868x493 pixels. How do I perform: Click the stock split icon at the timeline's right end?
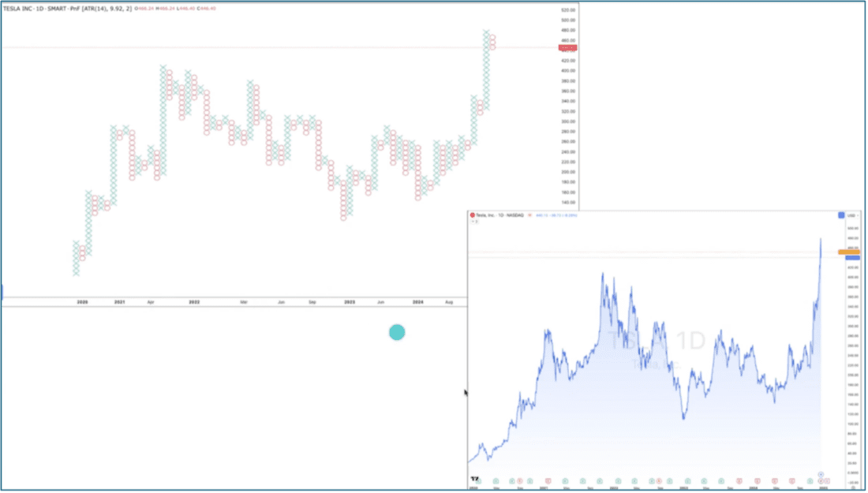pyautogui.click(x=821, y=474)
